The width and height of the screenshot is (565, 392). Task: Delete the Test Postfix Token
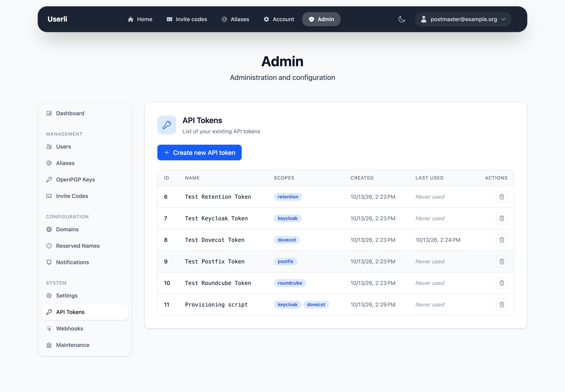502,262
